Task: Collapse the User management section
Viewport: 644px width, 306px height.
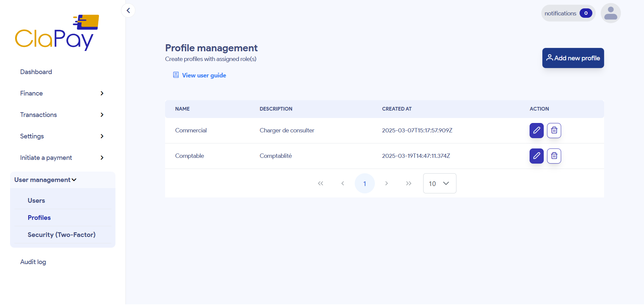Action: 46,180
